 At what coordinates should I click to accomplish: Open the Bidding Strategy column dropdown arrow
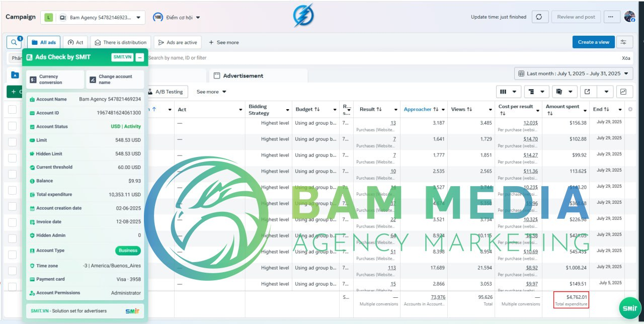click(288, 110)
